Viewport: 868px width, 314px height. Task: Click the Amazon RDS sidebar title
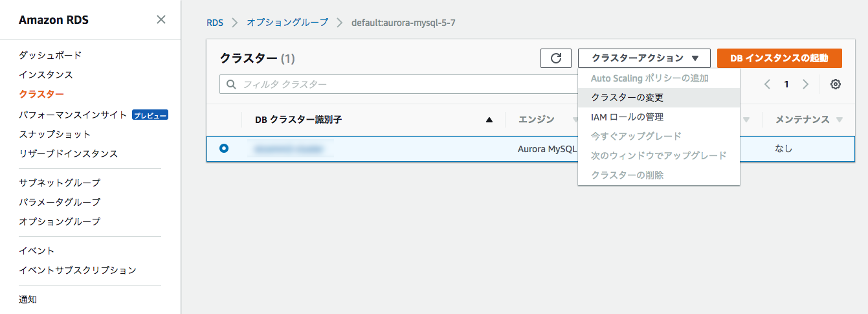(x=54, y=20)
